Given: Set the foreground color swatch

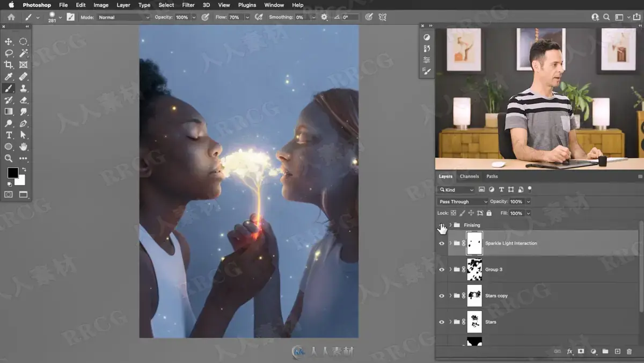Looking at the screenshot, I should [x=12, y=173].
